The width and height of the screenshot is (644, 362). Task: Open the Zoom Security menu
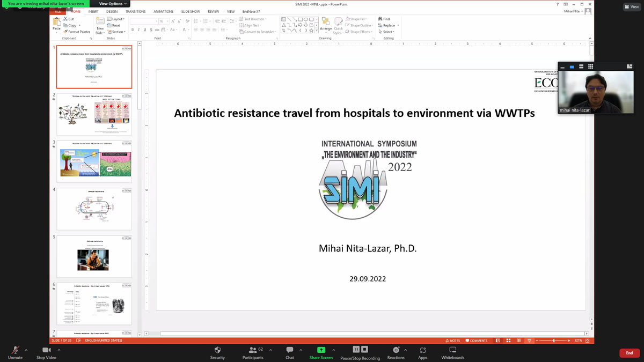(217, 352)
